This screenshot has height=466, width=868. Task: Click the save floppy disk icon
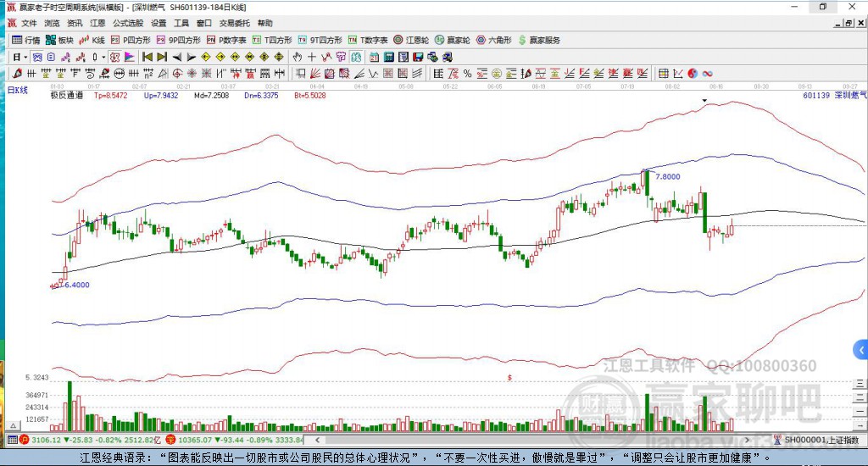click(x=418, y=57)
